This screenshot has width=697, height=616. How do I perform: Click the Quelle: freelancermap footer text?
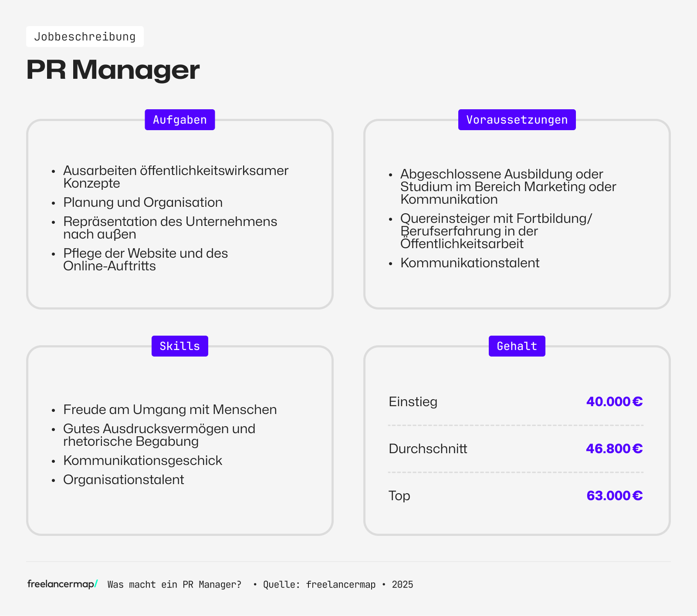click(319, 584)
